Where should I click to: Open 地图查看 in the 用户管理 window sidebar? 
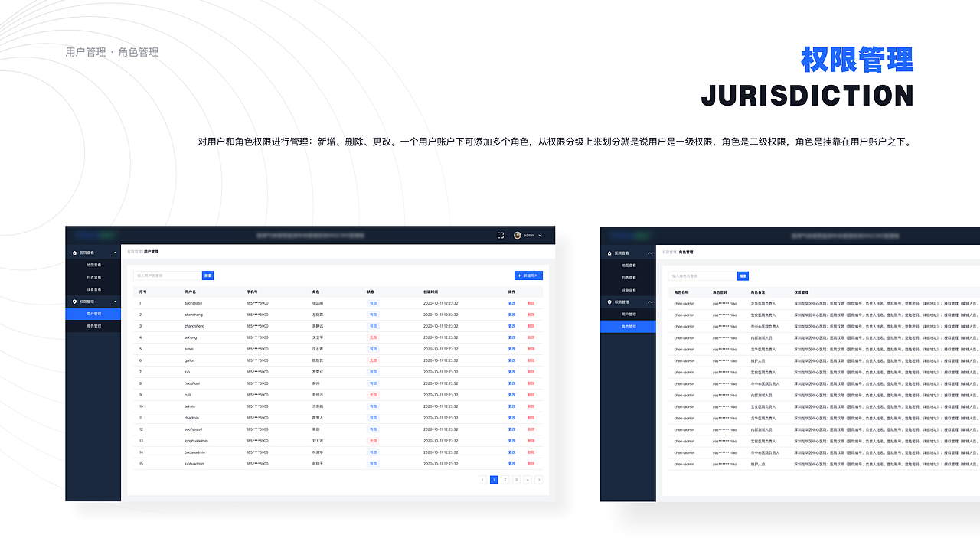(x=93, y=265)
